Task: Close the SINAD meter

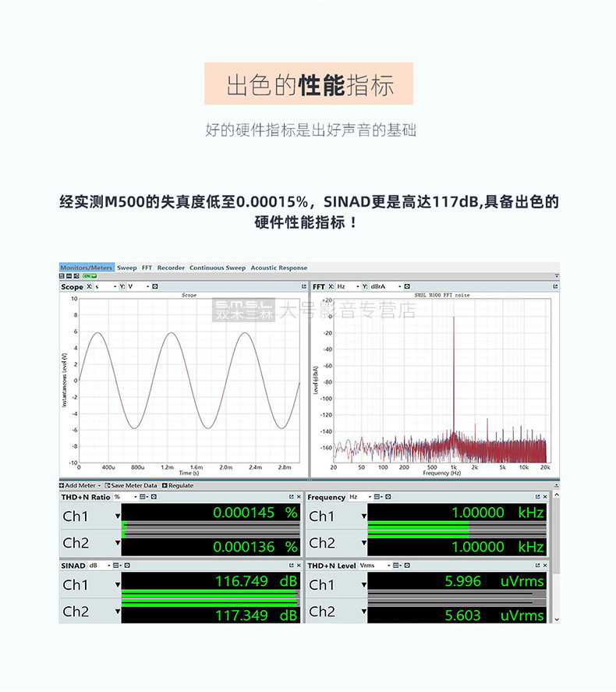Action: [x=299, y=566]
